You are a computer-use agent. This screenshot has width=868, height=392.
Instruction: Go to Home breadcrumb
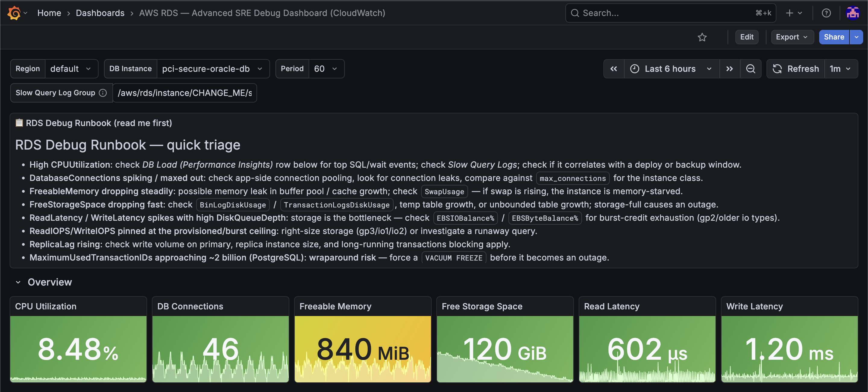(x=49, y=13)
